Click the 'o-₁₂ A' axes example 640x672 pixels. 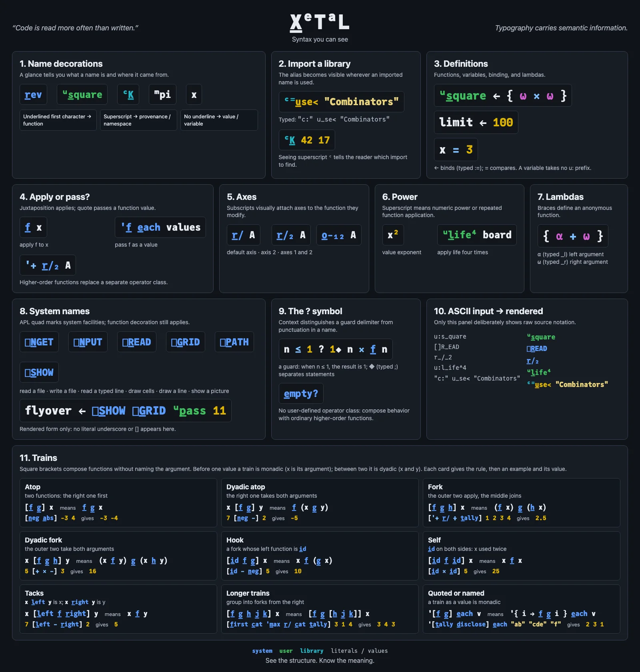coord(339,235)
